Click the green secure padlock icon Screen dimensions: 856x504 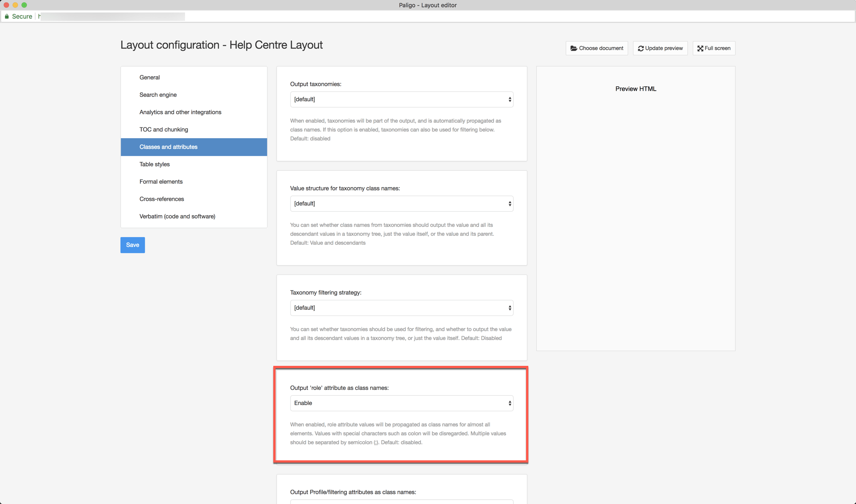click(x=7, y=16)
